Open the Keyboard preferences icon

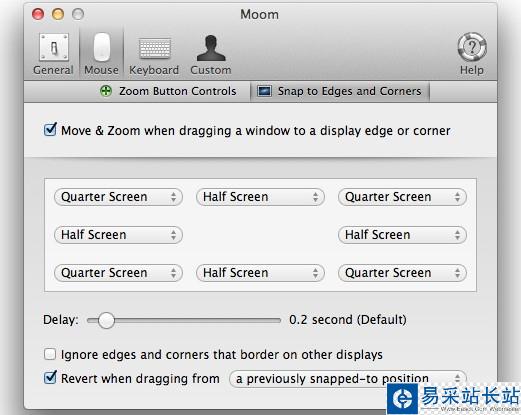pos(154,49)
